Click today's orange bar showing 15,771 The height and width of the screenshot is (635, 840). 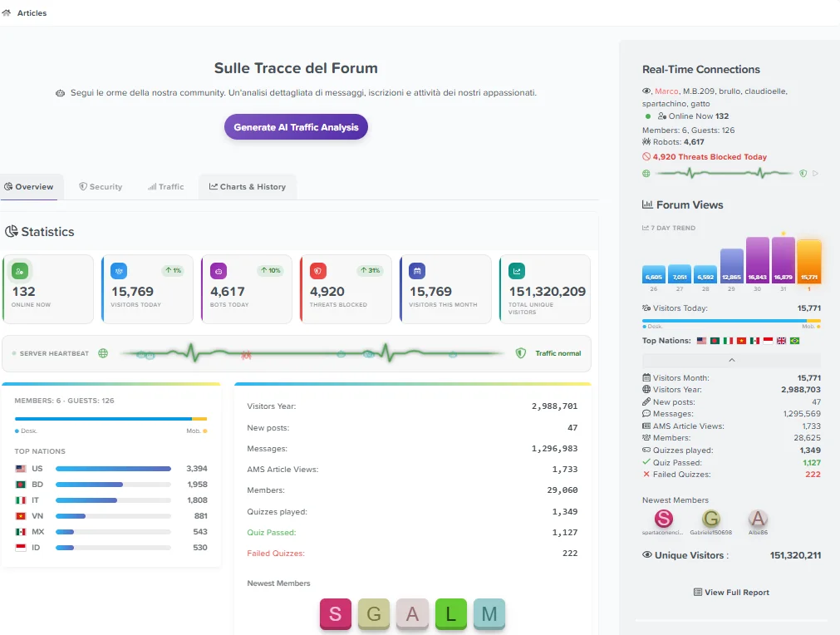809,262
